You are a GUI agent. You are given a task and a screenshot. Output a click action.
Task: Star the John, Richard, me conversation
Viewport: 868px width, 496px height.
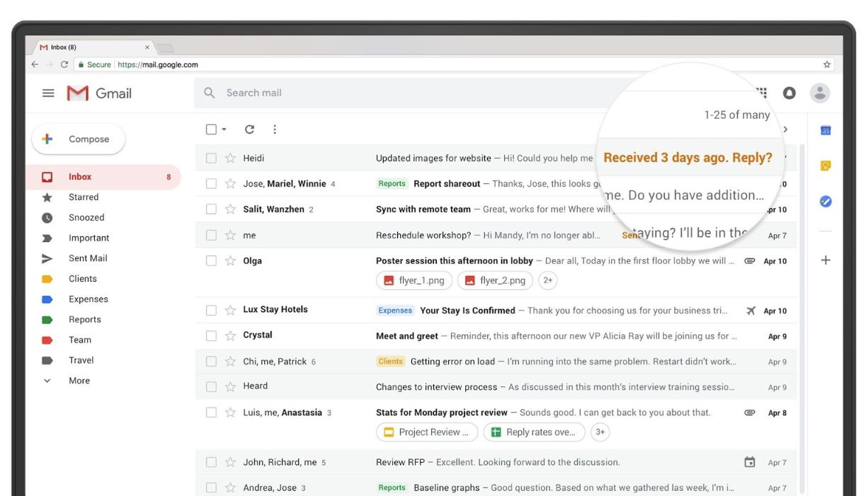(x=230, y=463)
